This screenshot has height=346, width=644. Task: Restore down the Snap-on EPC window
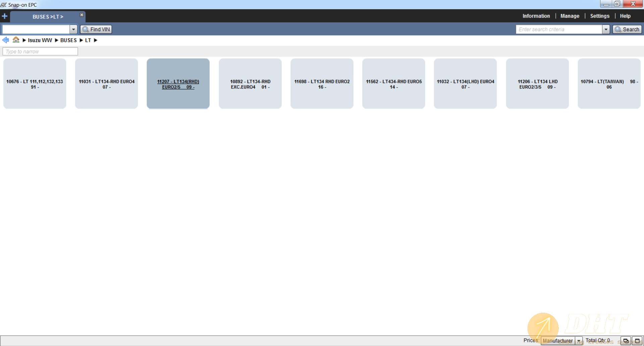[617, 4]
